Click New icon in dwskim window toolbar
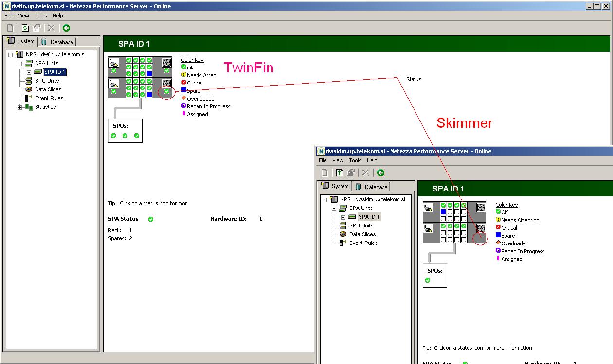The image size is (613, 364). point(325,173)
